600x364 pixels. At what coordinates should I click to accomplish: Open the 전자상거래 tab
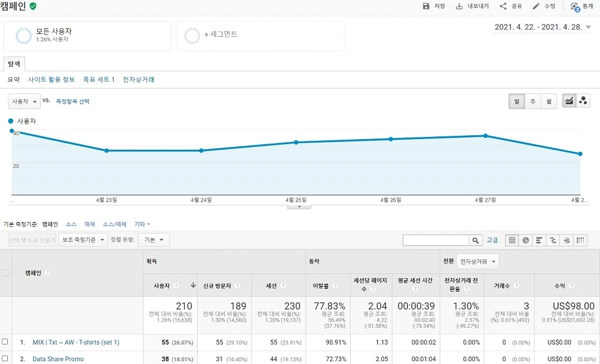tap(139, 80)
